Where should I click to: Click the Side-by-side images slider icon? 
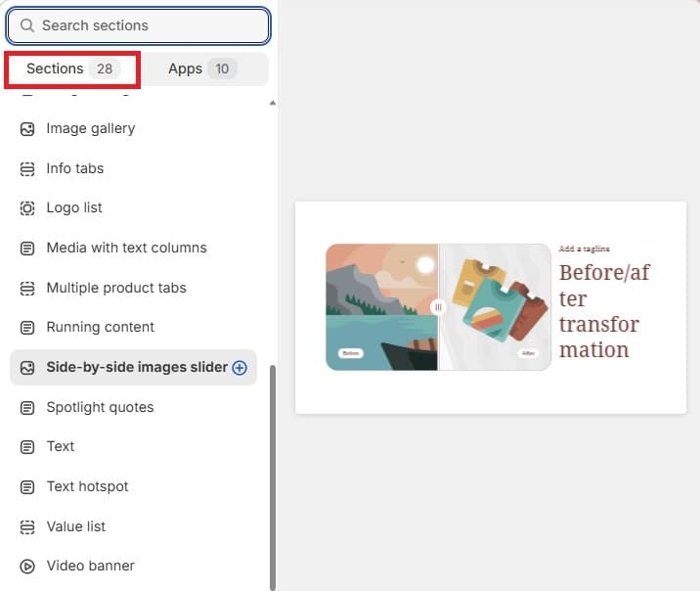pyautogui.click(x=27, y=368)
